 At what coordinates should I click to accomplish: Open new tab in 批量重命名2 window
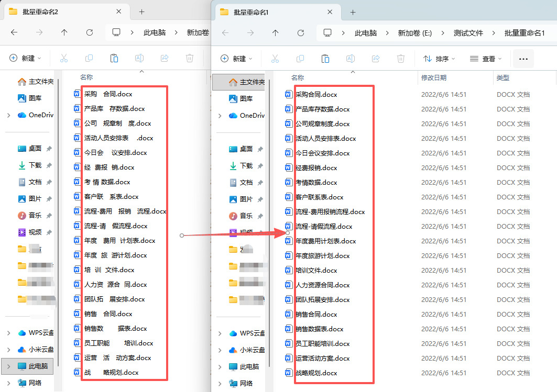coord(141,12)
